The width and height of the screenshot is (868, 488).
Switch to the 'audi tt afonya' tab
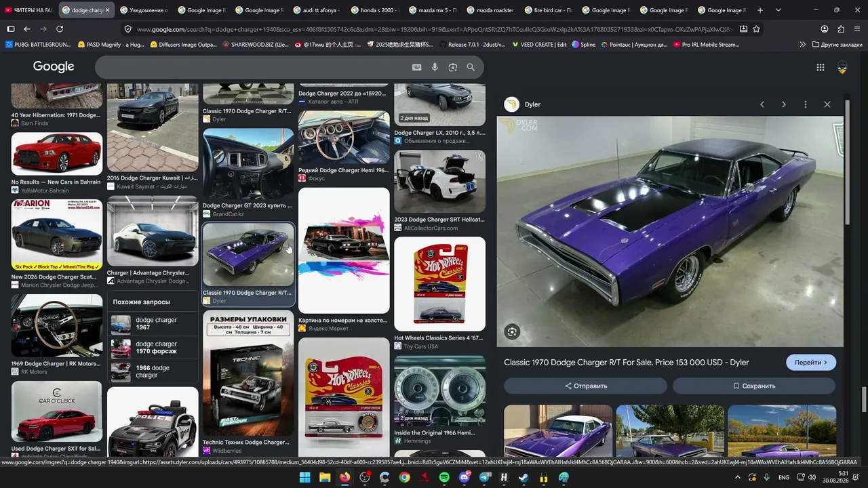pos(317,10)
